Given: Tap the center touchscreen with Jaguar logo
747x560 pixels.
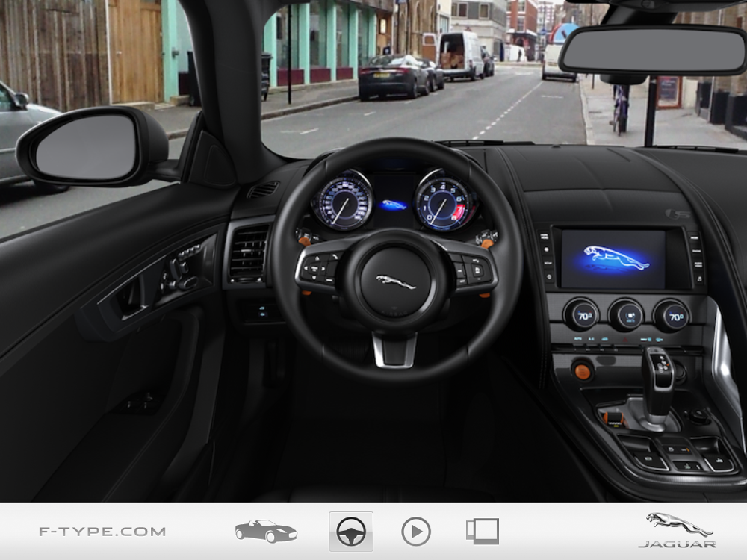Looking at the screenshot, I should [x=613, y=260].
